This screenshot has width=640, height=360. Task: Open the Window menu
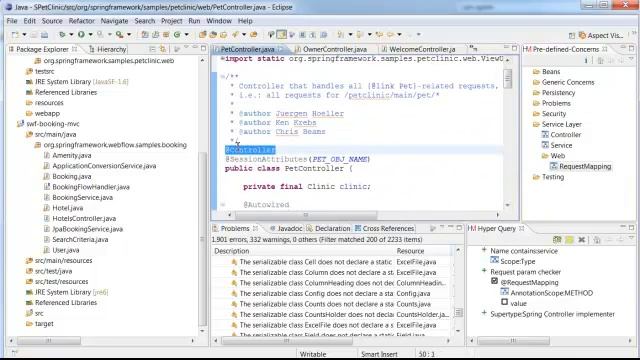click(219, 21)
